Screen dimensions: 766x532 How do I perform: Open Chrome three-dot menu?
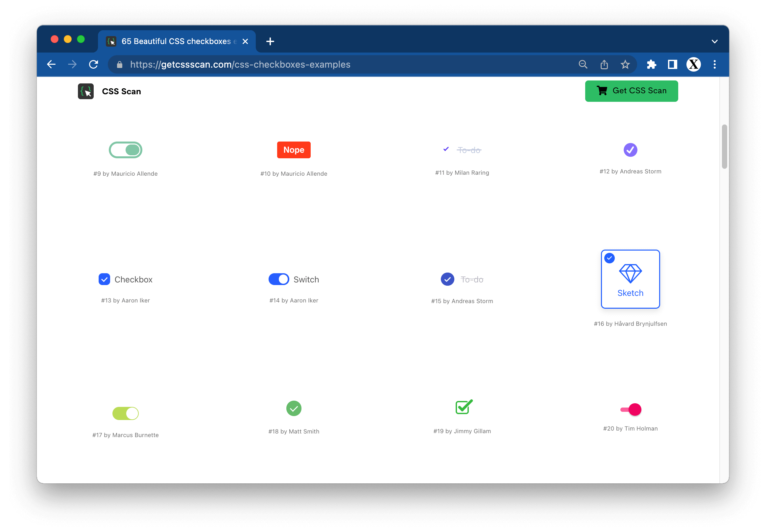714,64
